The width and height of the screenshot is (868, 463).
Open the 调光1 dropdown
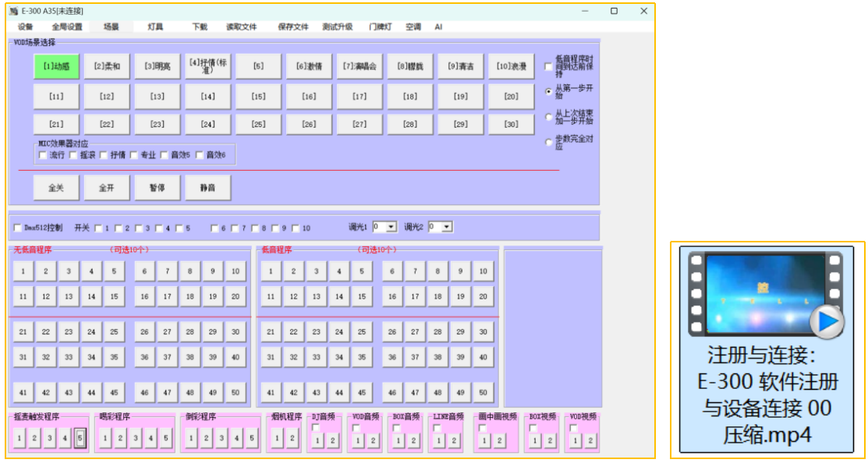[x=391, y=227]
